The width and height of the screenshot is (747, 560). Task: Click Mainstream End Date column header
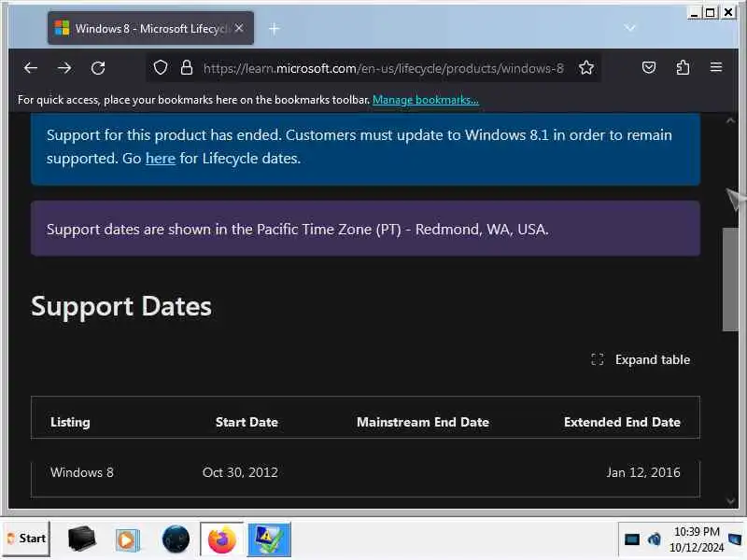click(x=423, y=422)
